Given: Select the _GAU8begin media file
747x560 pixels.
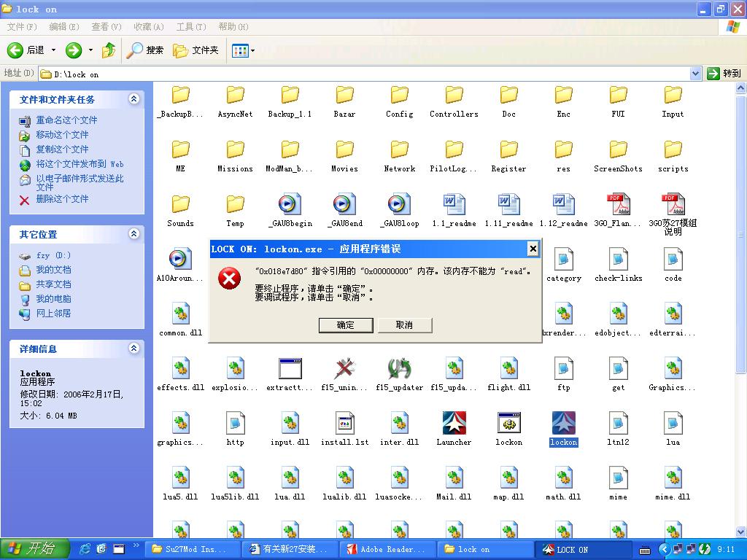Looking at the screenshot, I should (x=290, y=204).
